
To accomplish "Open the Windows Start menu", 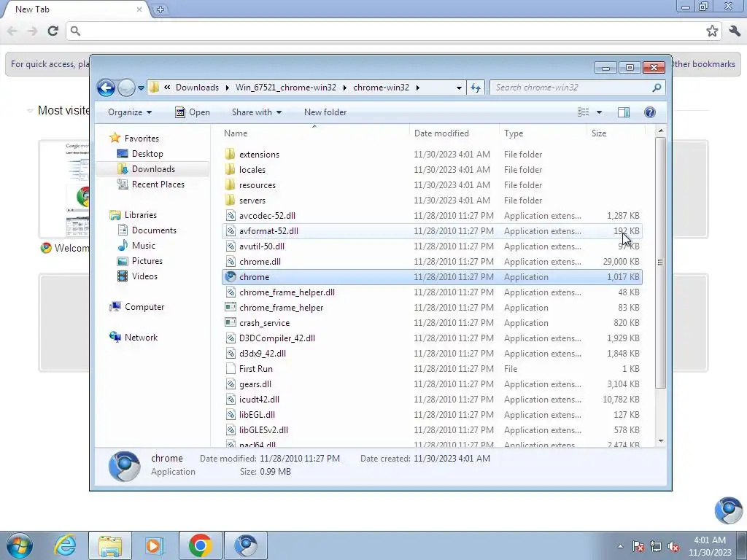I will 20,545.
